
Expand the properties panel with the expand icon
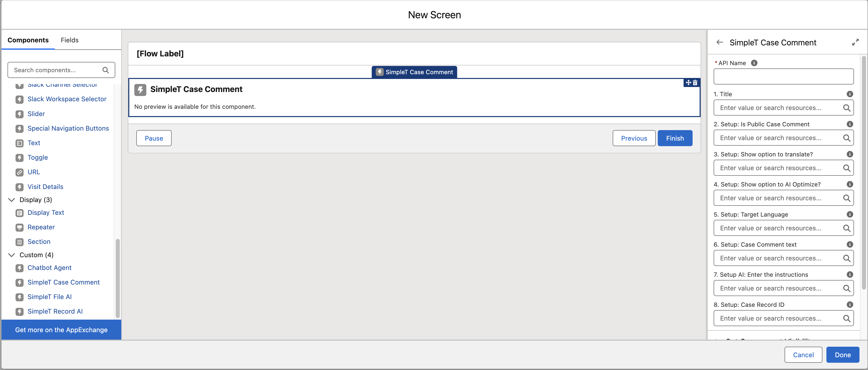[855, 42]
